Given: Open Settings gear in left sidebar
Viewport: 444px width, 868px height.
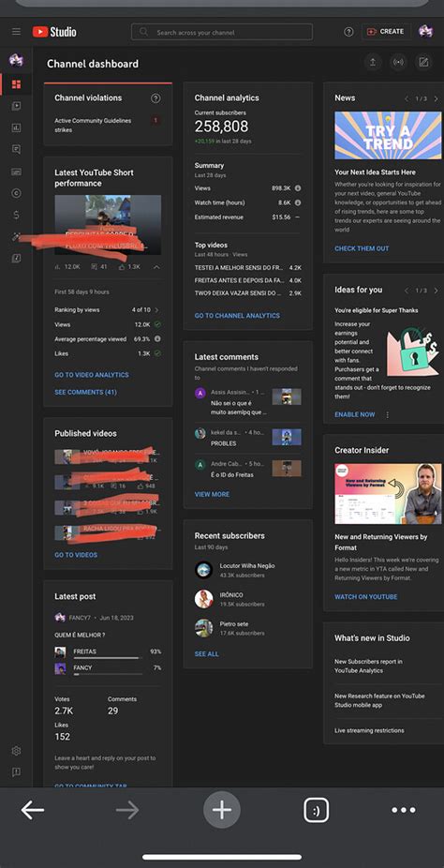Looking at the screenshot, I should (x=16, y=751).
